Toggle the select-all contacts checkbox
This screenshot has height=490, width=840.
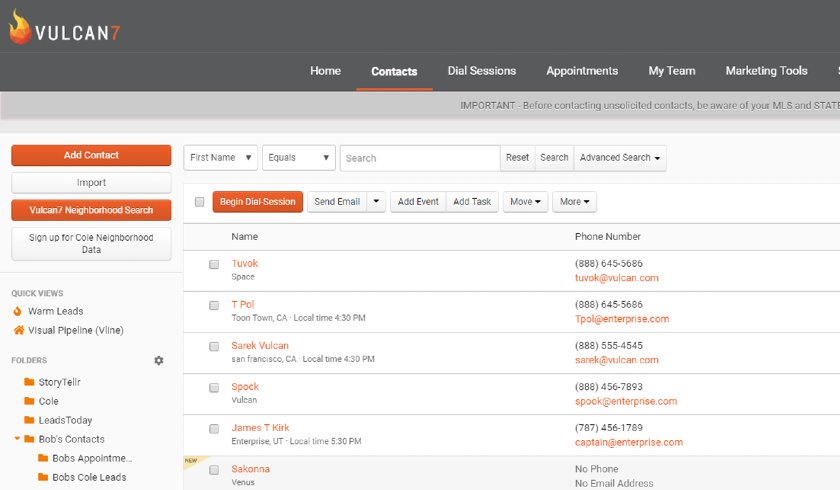[199, 202]
